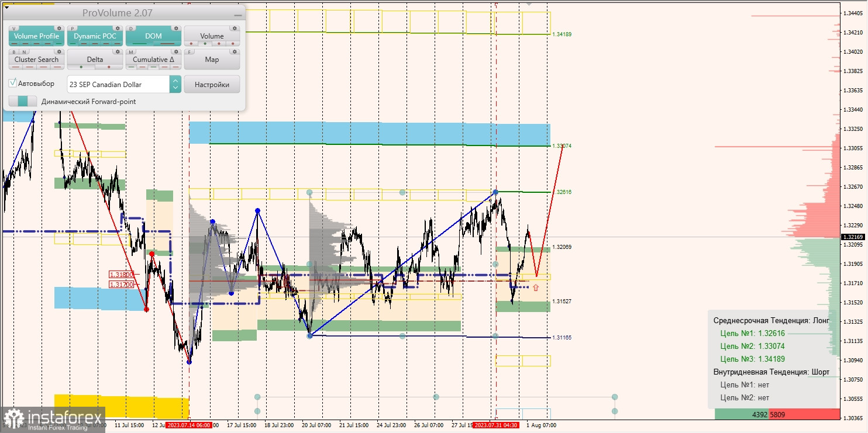
Task: Click the F hotkey tag on Map
Action: click(x=190, y=52)
